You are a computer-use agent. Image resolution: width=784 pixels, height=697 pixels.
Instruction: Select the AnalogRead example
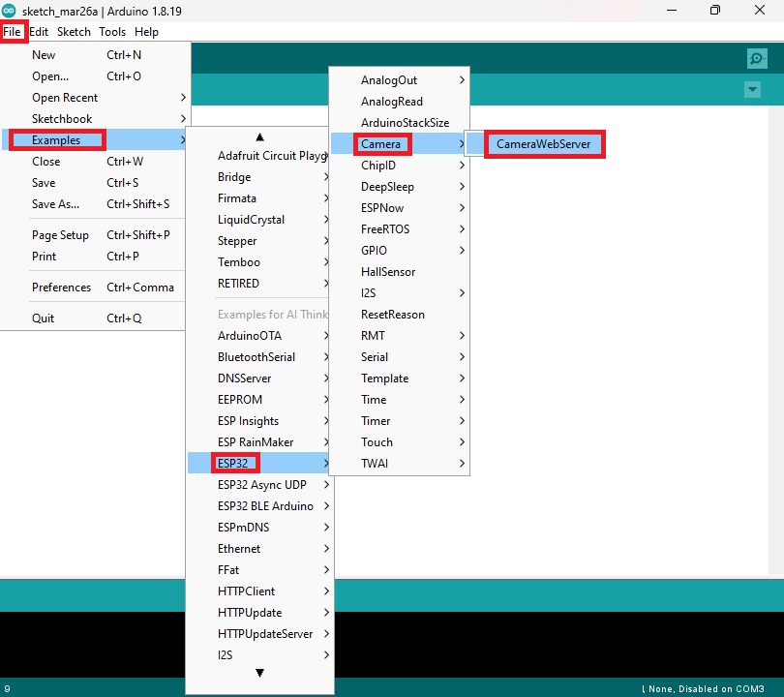click(399, 102)
